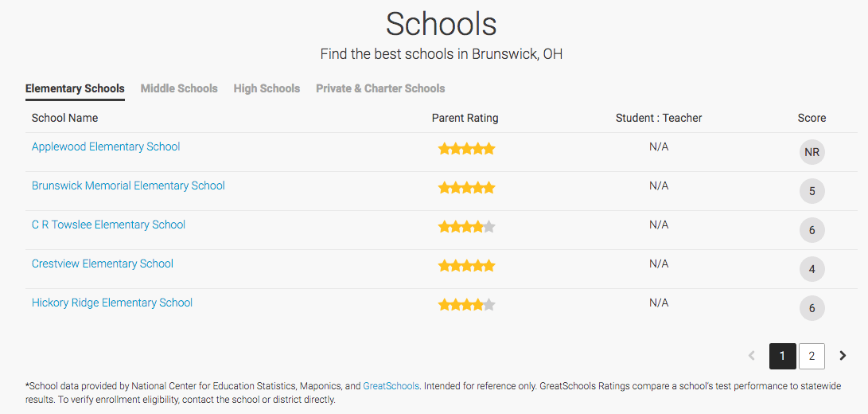Click the previous page chevron arrow
The image size is (868, 414).
tap(751, 356)
